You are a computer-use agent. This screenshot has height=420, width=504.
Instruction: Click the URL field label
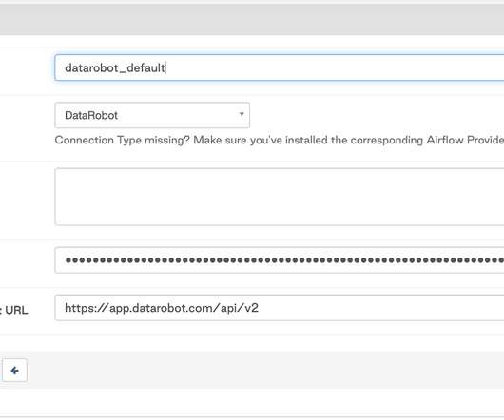tap(14, 310)
